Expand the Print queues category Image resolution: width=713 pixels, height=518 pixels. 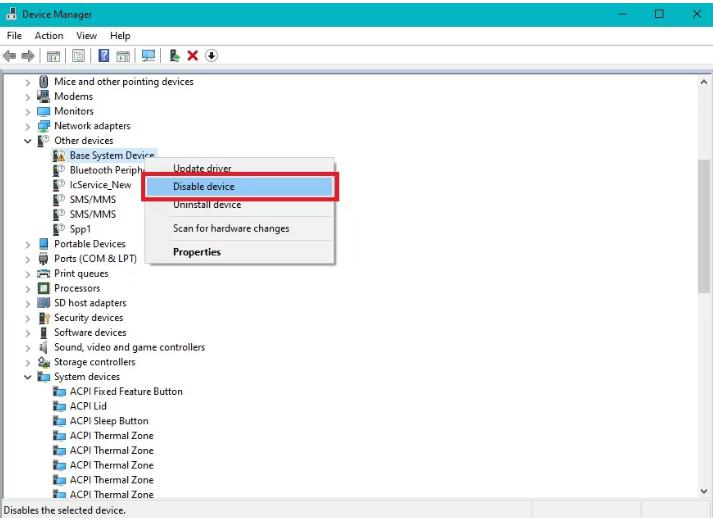tap(28, 274)
